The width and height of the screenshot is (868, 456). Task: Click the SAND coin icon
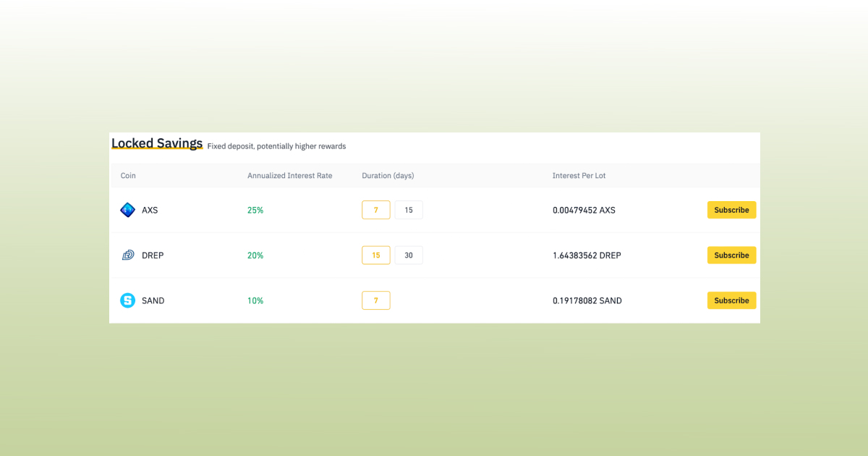coord(128,300)
